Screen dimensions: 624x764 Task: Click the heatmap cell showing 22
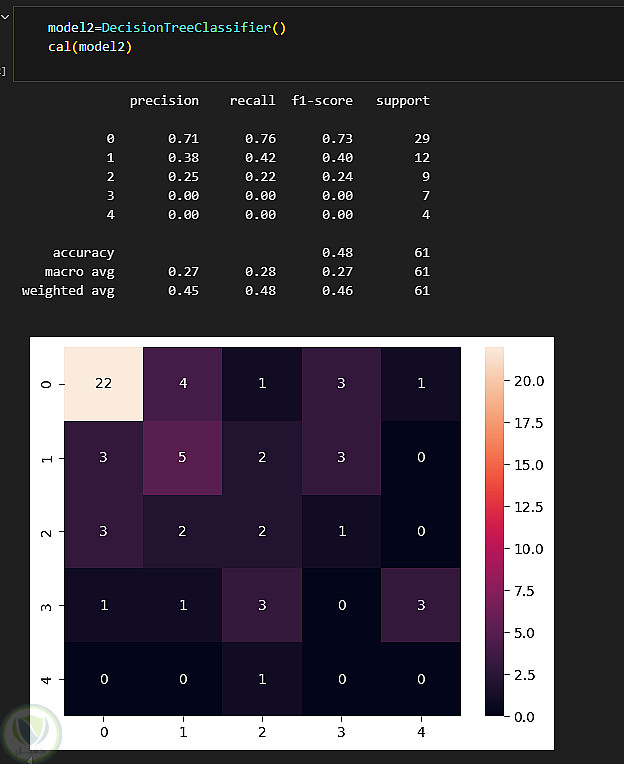[103, 385]
